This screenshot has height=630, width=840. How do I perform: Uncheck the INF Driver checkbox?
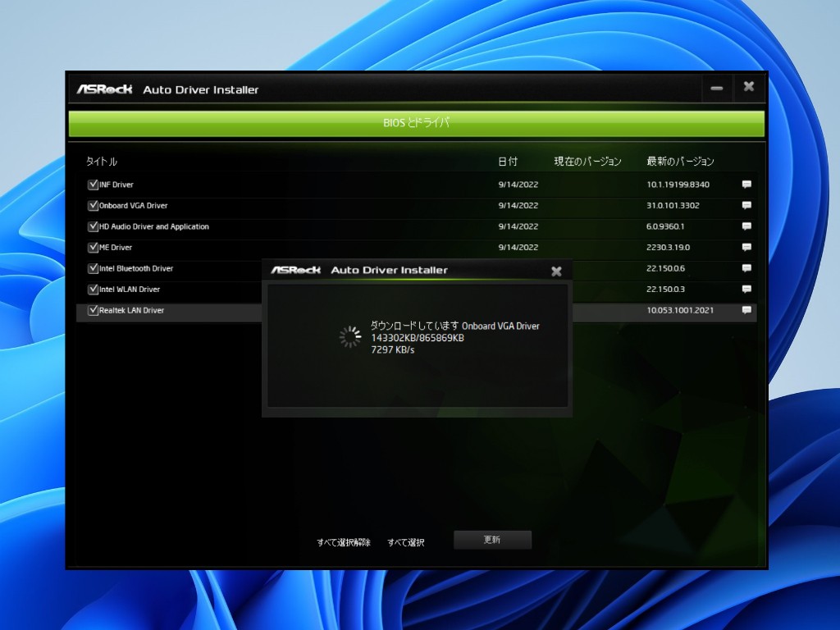(x=93, y=185)
